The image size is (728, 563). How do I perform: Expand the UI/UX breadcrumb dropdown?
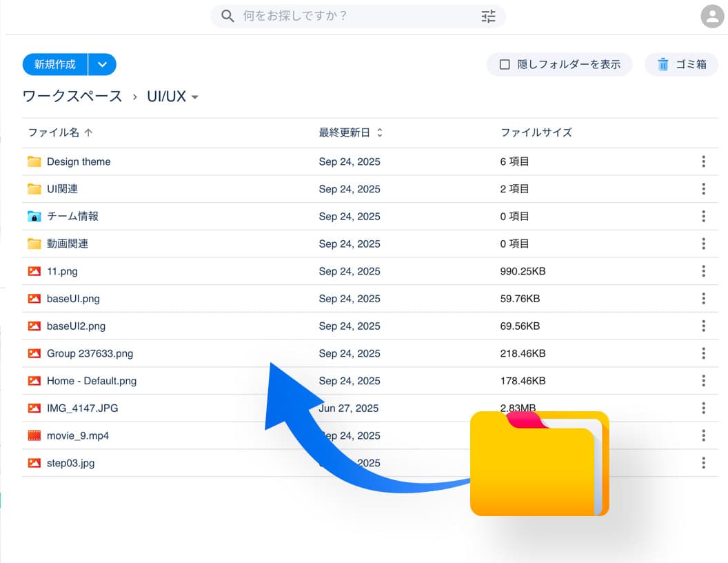point(194,97)
